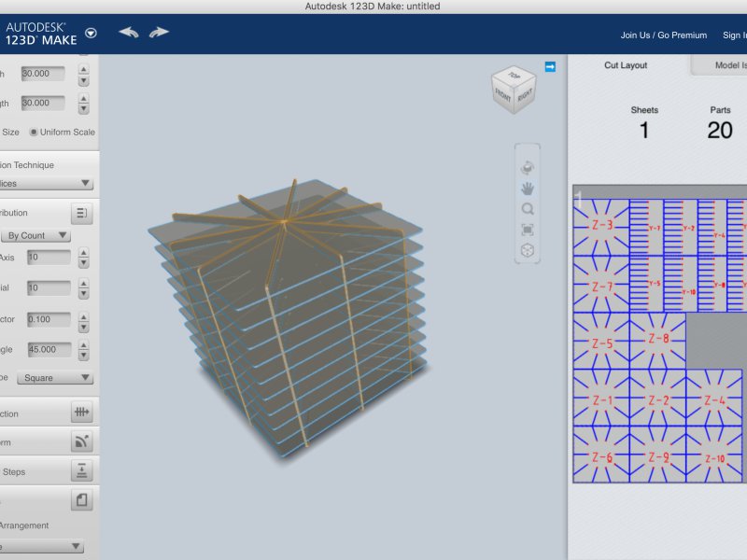Select part Z-10 in the cut layout
Viewport: 747px width, 560px height.
click(x=714, y=455)
